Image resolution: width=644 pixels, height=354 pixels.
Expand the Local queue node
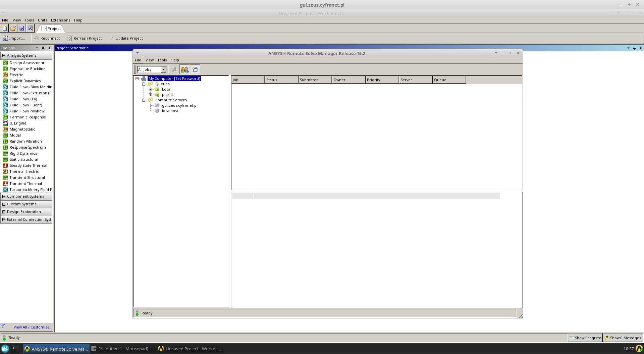(150, 89)
